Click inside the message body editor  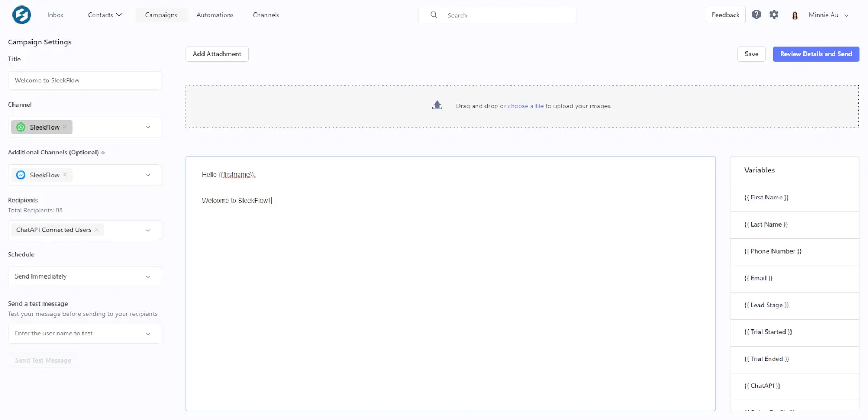pos(450,283)
